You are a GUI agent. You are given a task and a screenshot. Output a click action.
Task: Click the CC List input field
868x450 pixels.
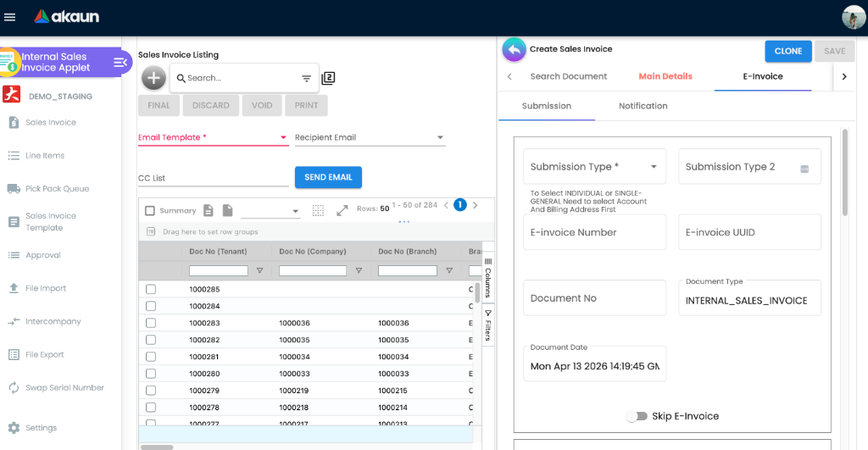pos(213,178)
